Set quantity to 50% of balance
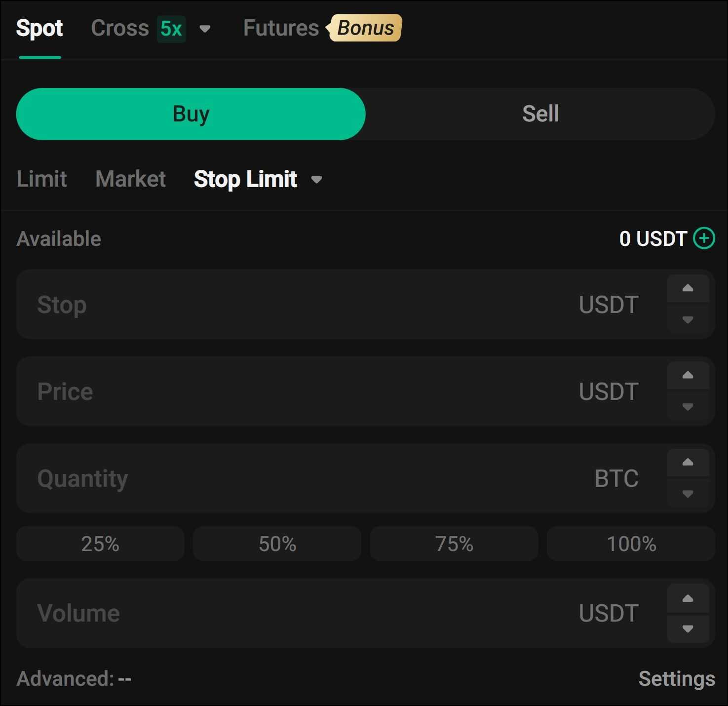This screenshot has height=706, width=728. (x=277, y=544)
